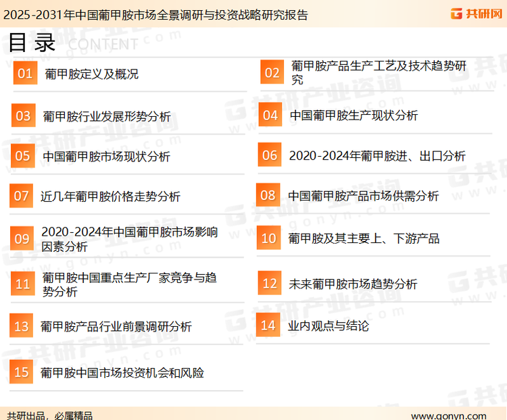Screen dimensions: 507x420
Task: Select chapter 2020-2024年葡甲胺进、出口分析
Action: (377, 156)
